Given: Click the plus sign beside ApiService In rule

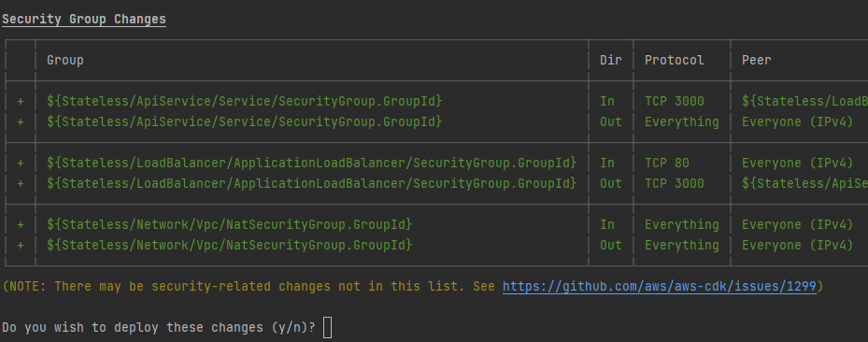Looking at the screenshot, I should click(21, 101).
